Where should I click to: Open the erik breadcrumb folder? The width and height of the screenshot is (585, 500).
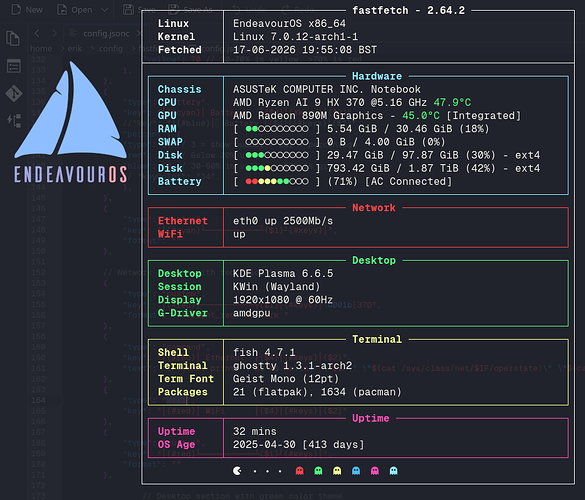[75, 49]
